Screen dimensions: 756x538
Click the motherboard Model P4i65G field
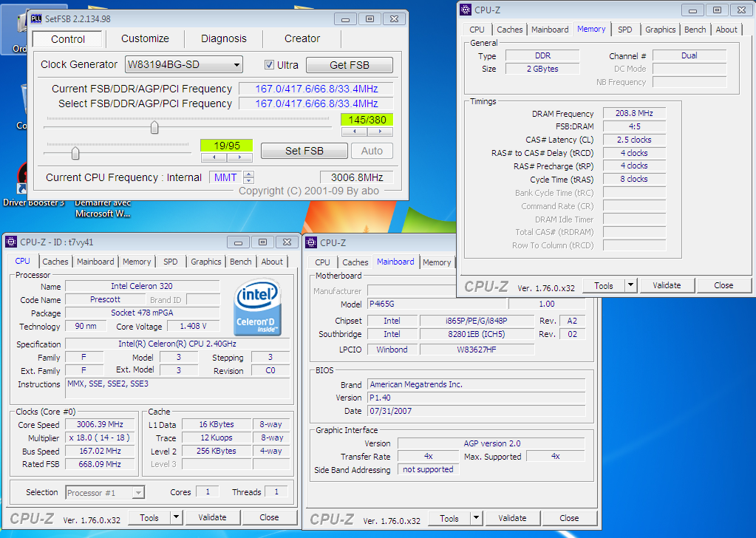click(437, 304)
